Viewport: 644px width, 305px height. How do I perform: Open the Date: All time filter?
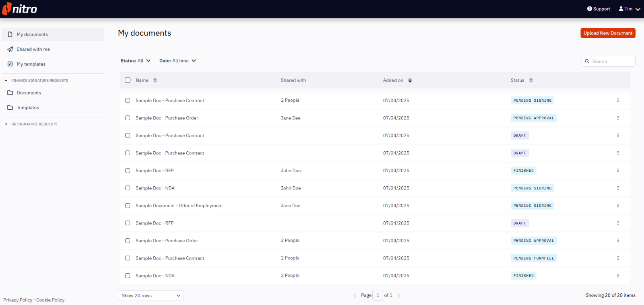pos(178,61)
